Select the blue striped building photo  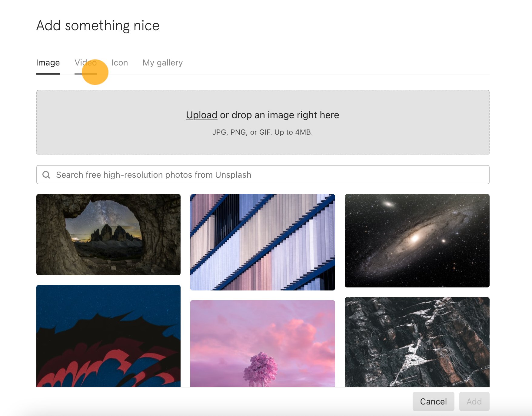263,242
